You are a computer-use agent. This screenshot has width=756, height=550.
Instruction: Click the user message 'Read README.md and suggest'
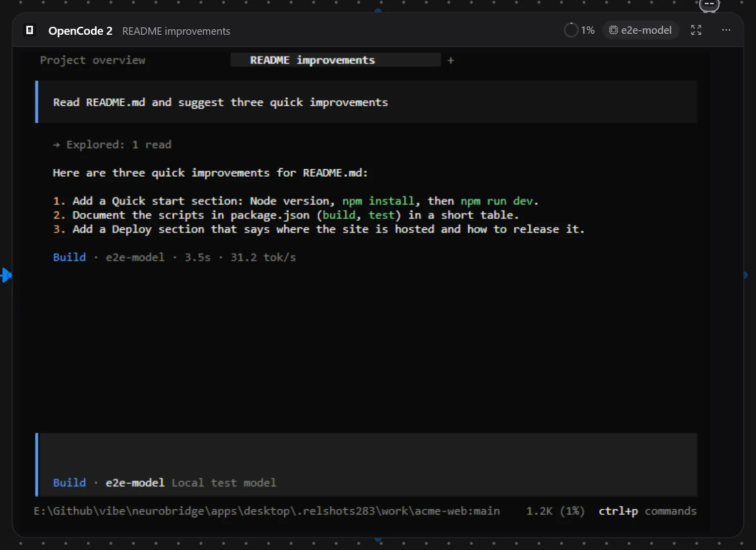[x=367, y=102]
